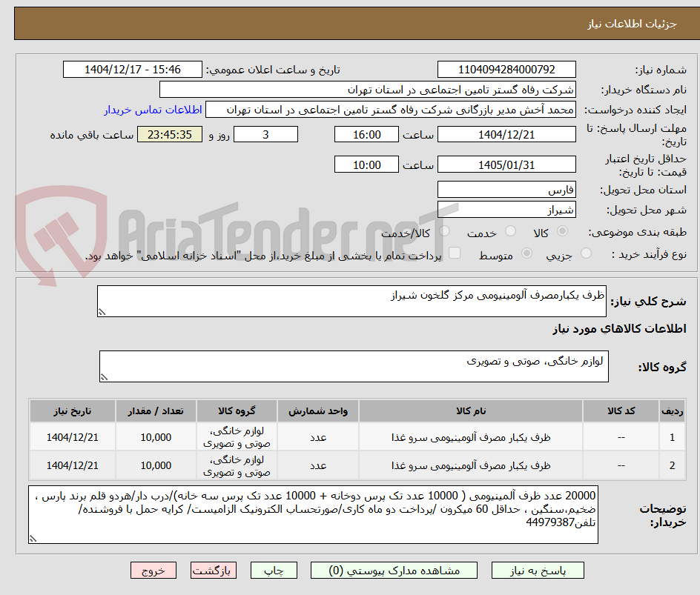Click row 2 item name ظرف یکبار مصرف

[471, 465]
